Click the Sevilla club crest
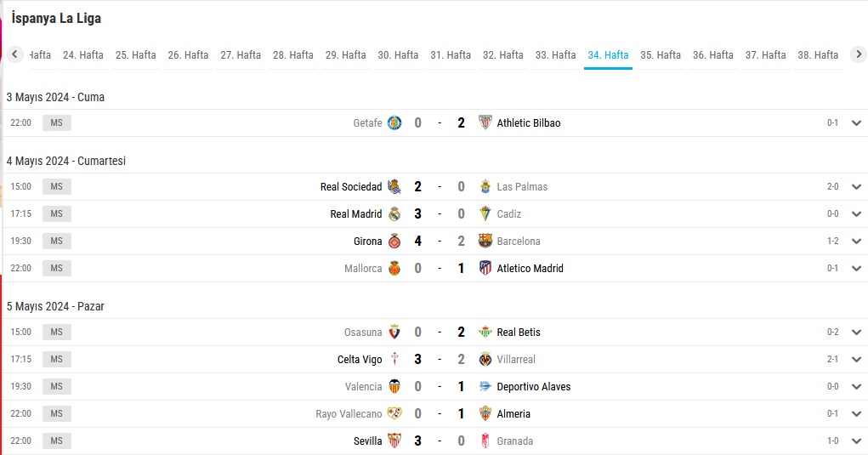 (394, 441)
